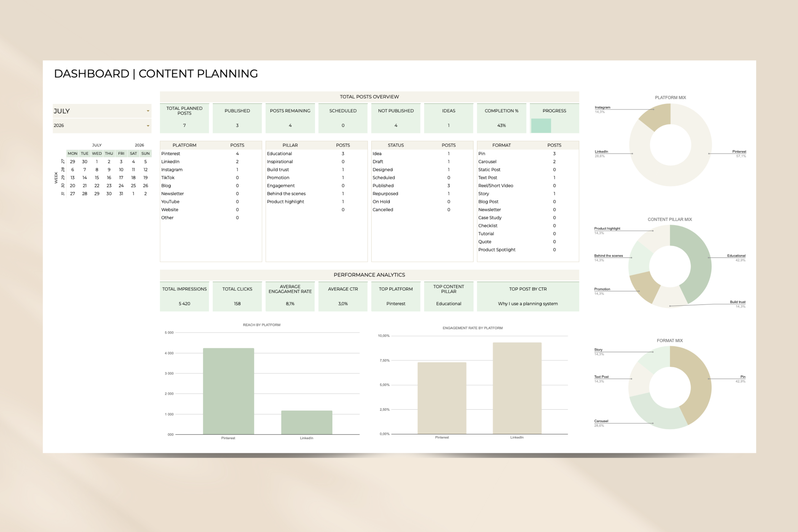
Task: Click the Educational pillar row
Action: pos(316,154)
